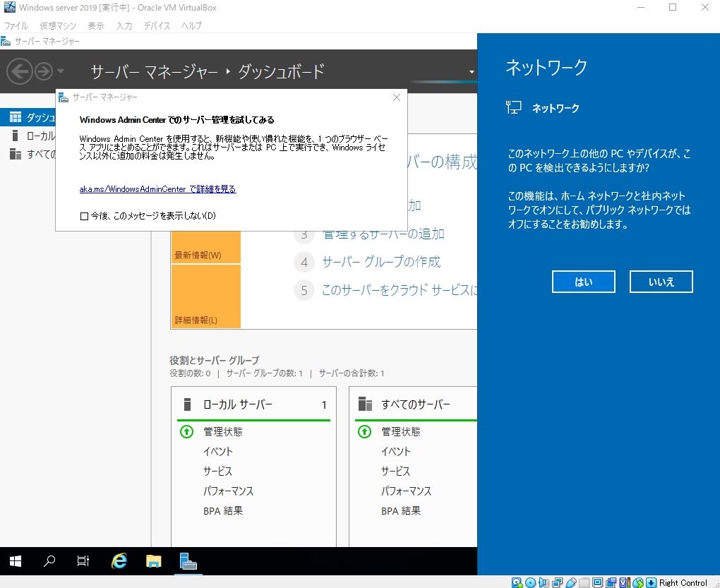Open イベント in Local Server tile
Viewport: 720px width, 588px height.
[x=218, y=452]
